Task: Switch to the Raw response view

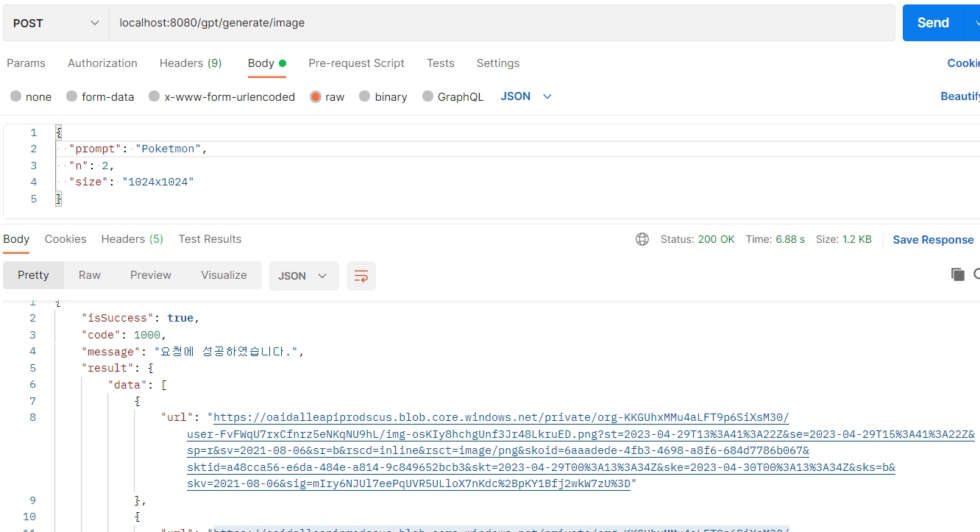Action: click(x=90, y=275)
